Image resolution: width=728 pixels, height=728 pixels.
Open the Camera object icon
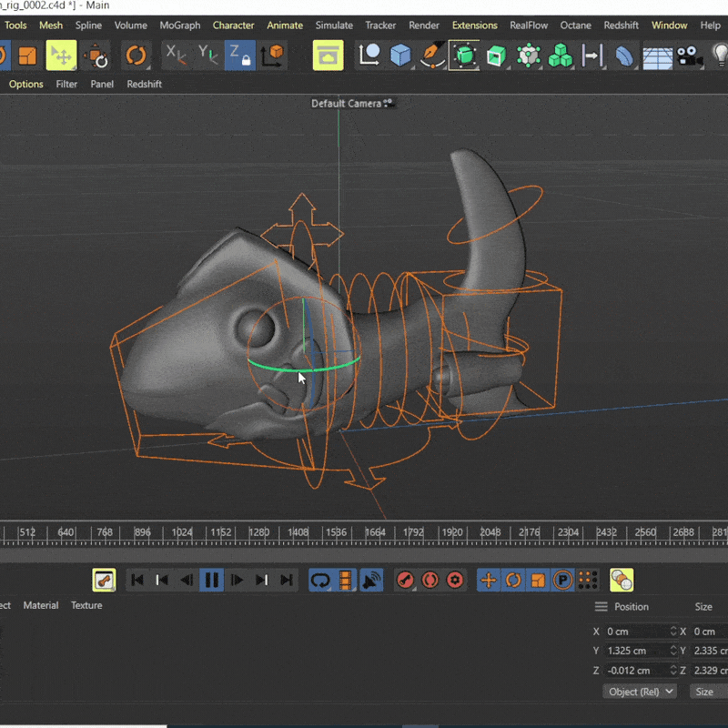click(690, 56)
